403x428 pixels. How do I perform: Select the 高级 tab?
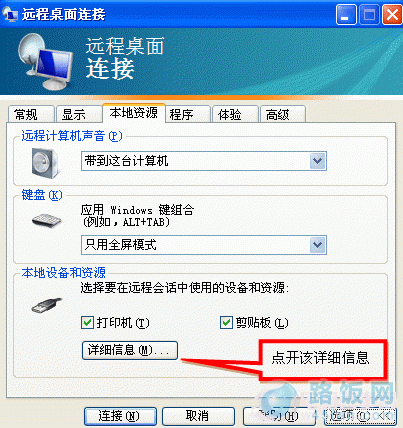pyautogui.click(x=283, y=114)
